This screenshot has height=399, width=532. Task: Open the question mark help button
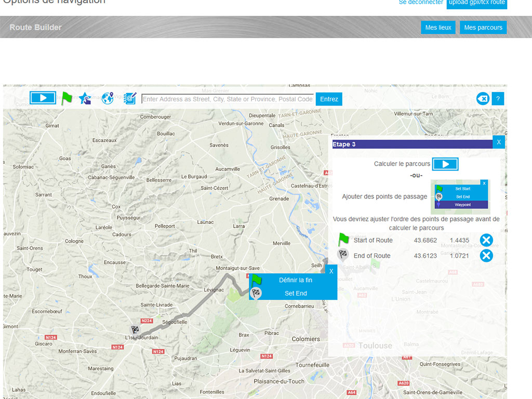pyautogui.click(x=498, y=99)
